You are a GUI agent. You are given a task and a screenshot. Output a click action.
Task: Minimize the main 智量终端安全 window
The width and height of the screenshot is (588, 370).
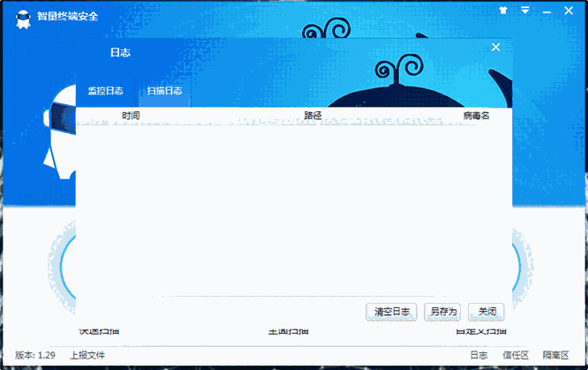click(547, 12)
